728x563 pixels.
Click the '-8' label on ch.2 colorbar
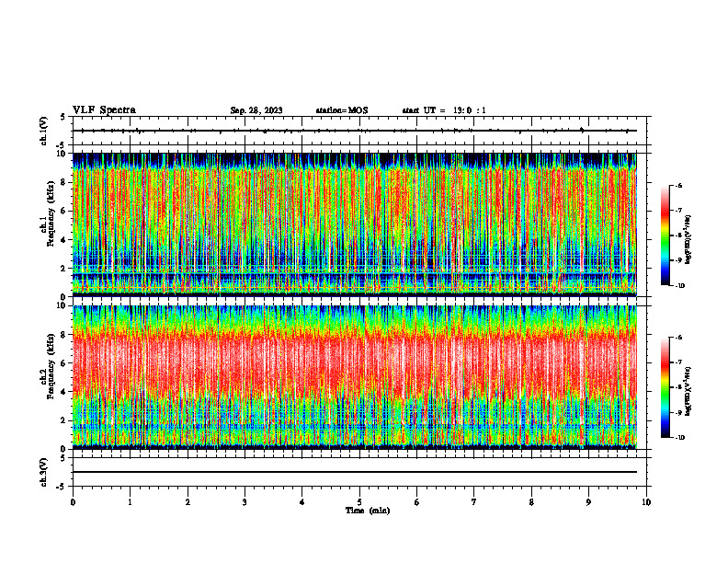click(x=679, y=387)
